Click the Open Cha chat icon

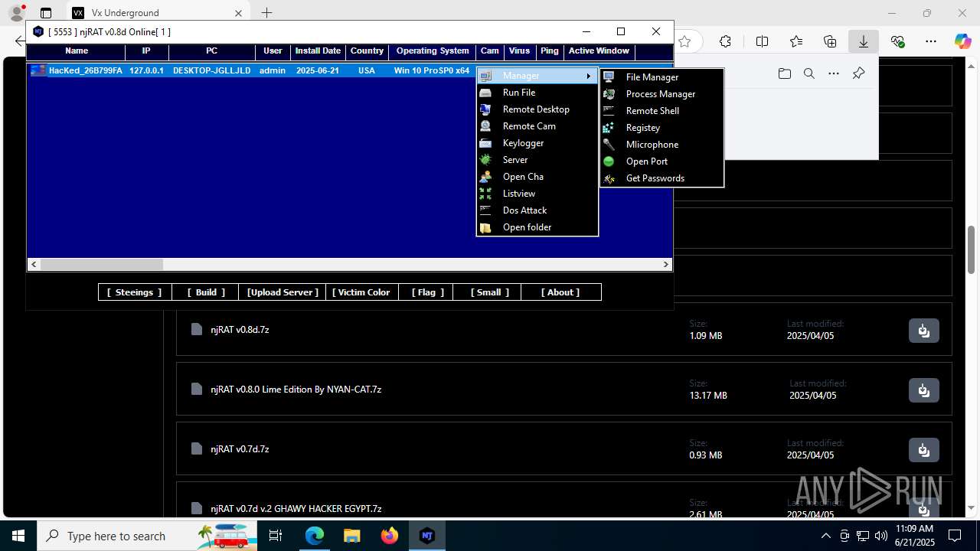pyautogui.click(x=485, y=177)
